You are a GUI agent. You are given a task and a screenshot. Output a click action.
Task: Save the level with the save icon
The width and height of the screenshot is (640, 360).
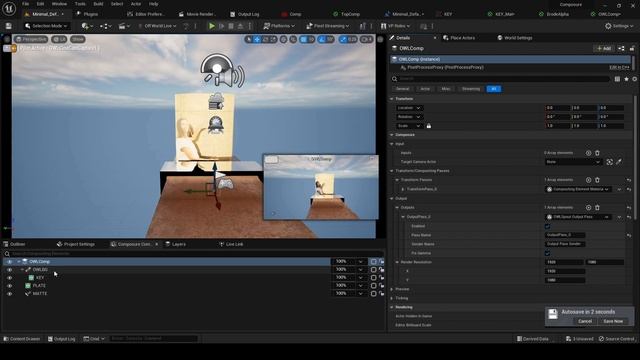coord(9,26)
